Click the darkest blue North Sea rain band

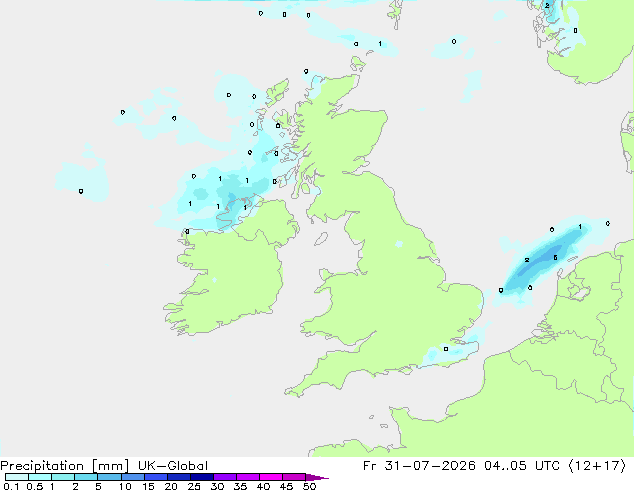pos(542,260)
